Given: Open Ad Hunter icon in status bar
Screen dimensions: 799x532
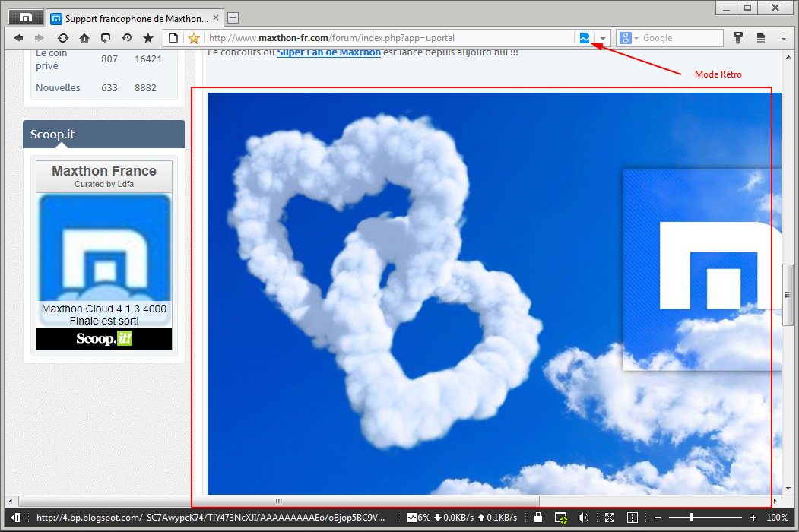Looking at the screenshot, I should pyautogui.click(x=560, y=518).
